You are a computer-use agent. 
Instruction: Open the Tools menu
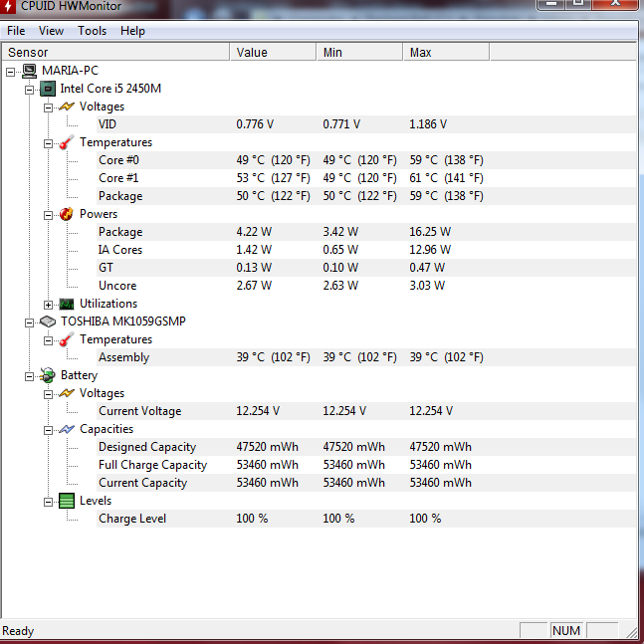(92, 31)
